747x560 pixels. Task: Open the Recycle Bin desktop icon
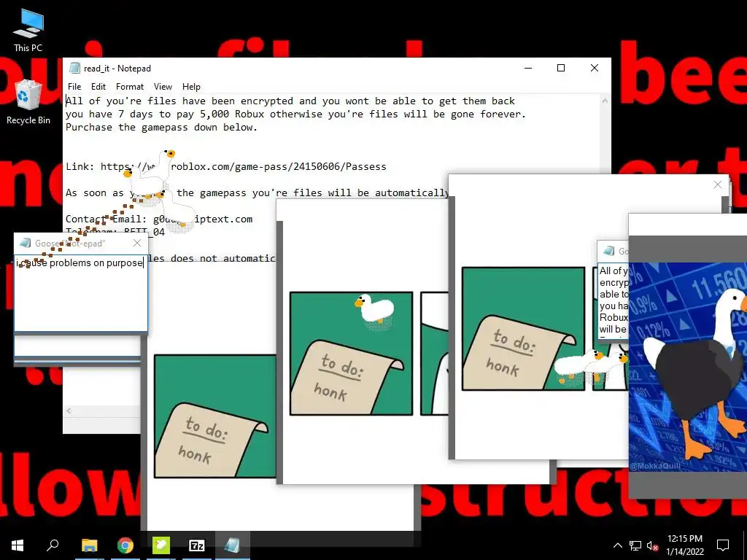[x=28, y=102]
